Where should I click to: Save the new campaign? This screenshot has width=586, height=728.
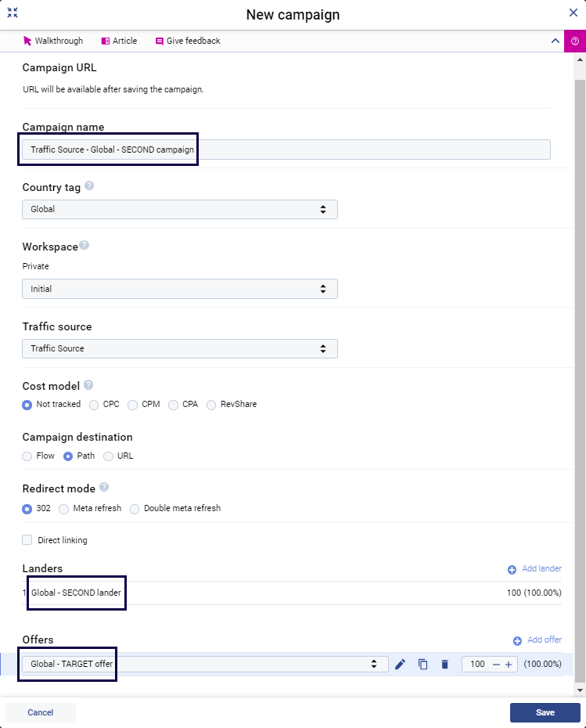[x=545, y=712]
